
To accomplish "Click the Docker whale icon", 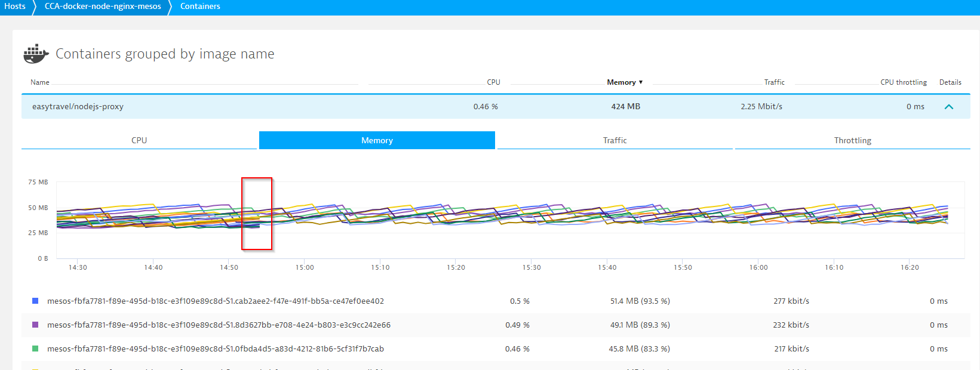I will point(36,54).
